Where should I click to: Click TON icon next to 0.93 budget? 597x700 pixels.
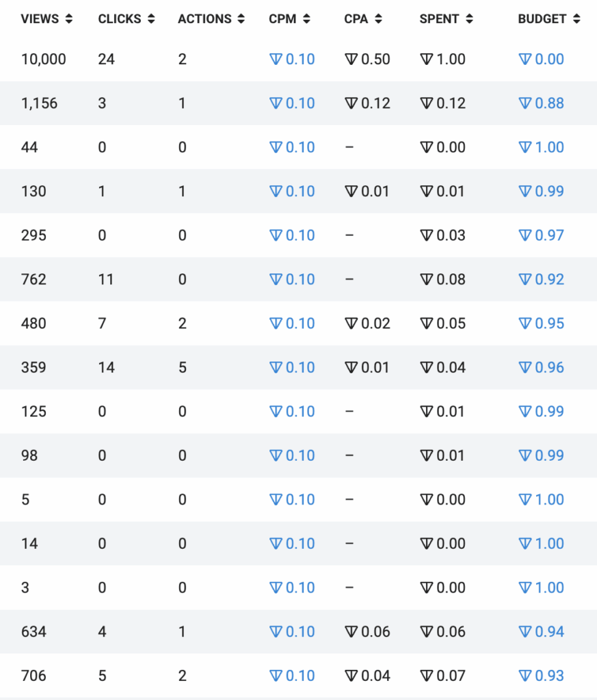coord(525,676)
